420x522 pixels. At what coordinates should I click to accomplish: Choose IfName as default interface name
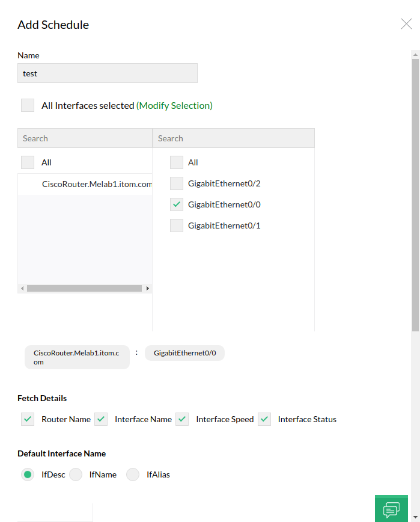tap(76, 474)
